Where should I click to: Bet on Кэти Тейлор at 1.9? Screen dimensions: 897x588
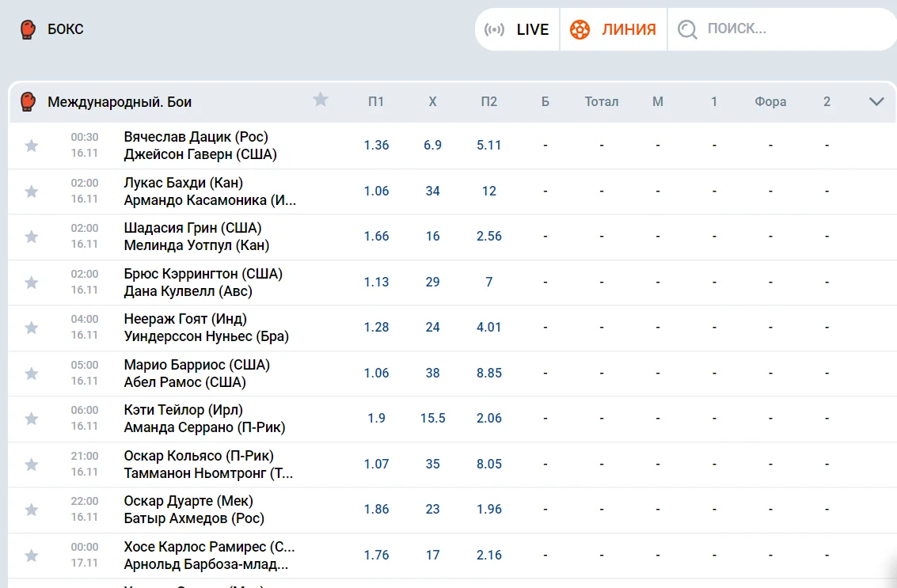(x=376, y=418)
